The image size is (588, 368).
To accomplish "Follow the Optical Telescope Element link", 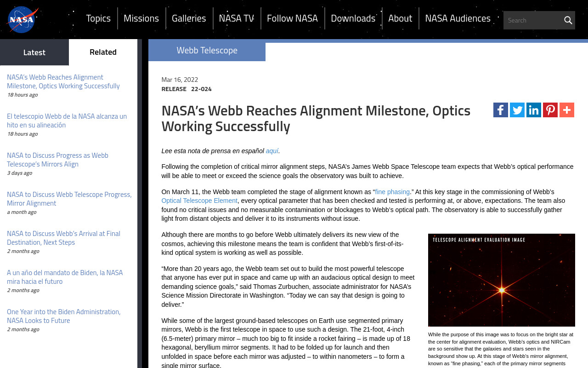I will (199, 201).
